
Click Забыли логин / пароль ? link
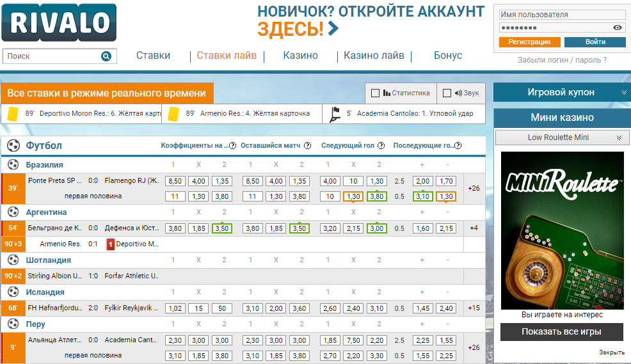point(562,60)
